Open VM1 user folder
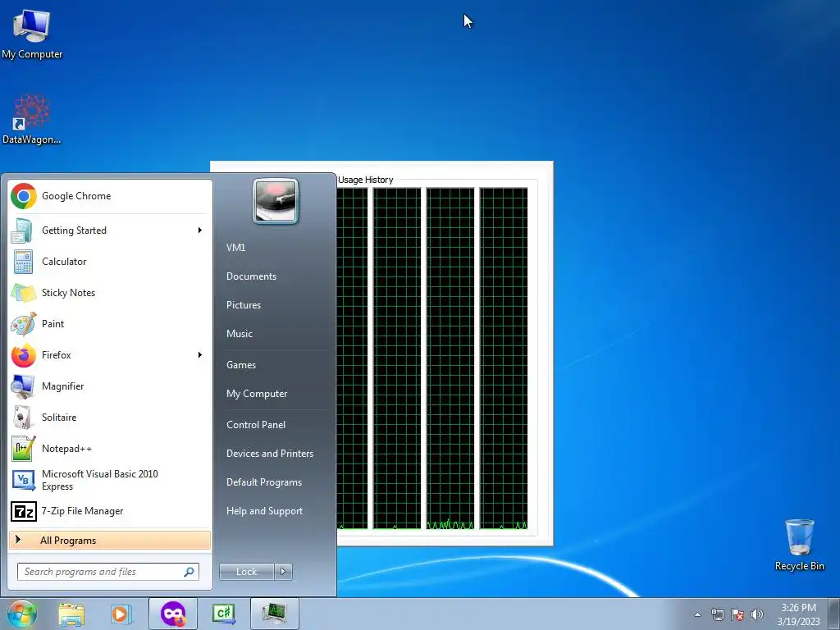Viewport: 840px width, 630px height. (x=235, y=248)
